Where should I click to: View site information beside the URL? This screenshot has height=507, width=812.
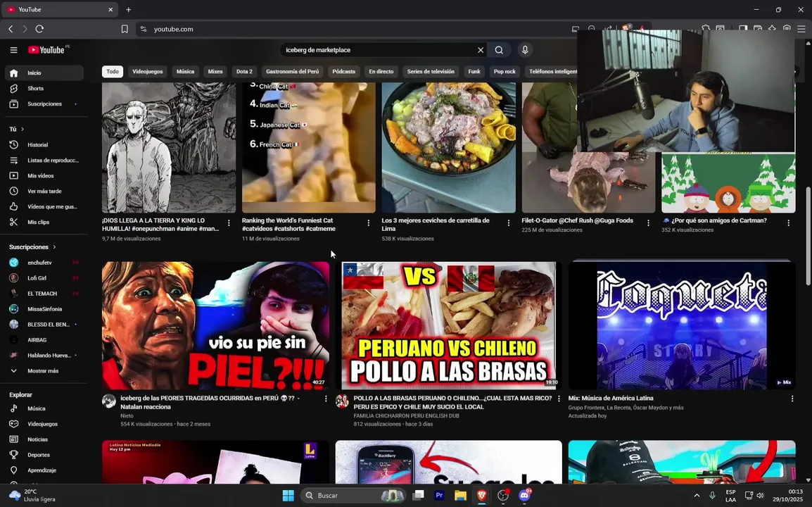[144, 29]
